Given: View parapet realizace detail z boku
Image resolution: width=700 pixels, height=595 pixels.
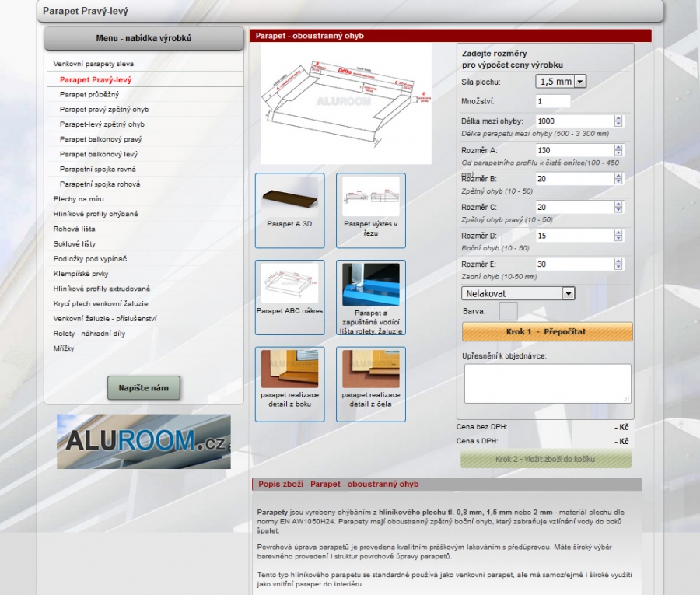Looking at the screenshot, I should (289, 383).
